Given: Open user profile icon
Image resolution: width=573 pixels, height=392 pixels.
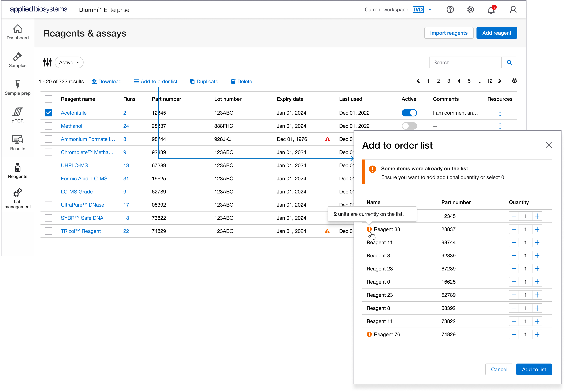Looking at the screenshot, I should (x=513, y=10).
